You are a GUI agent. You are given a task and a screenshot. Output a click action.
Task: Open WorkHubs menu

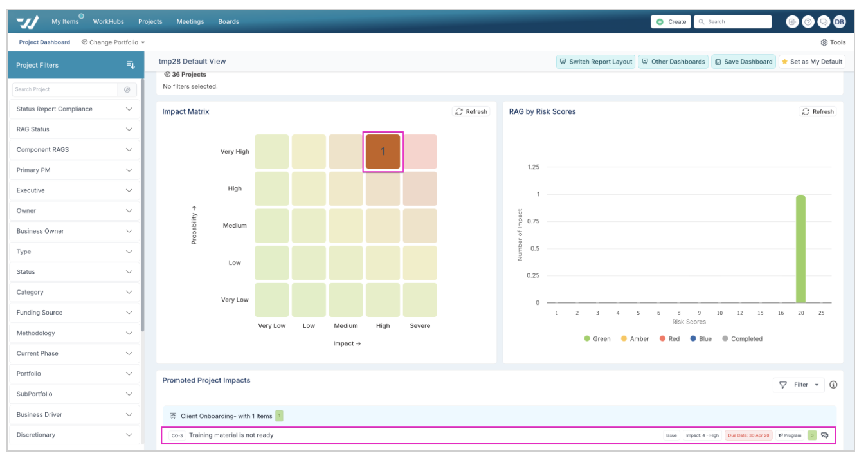[x=109, y=22]
